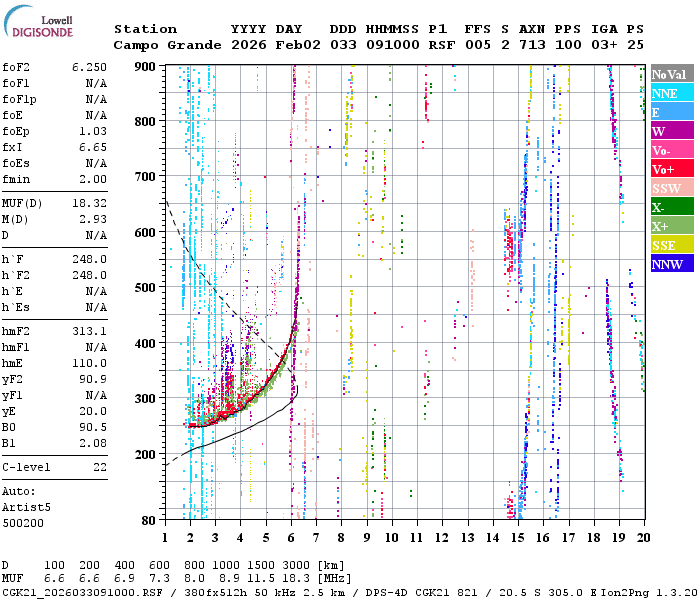700x600 pixels.
Task: Click the E light-blue legend swatch
Action: [671, 112]
